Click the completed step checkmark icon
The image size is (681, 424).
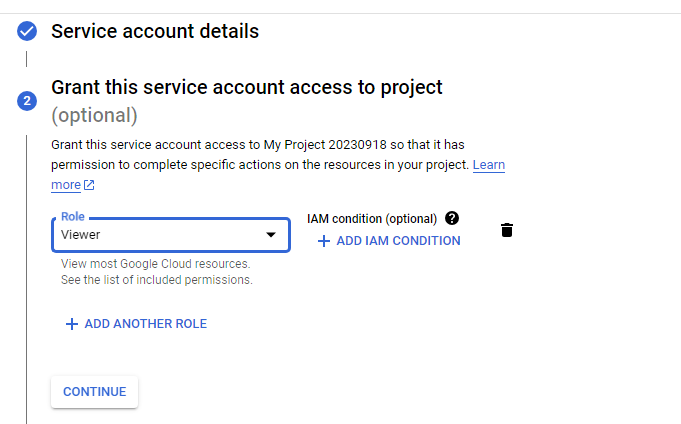27,31
